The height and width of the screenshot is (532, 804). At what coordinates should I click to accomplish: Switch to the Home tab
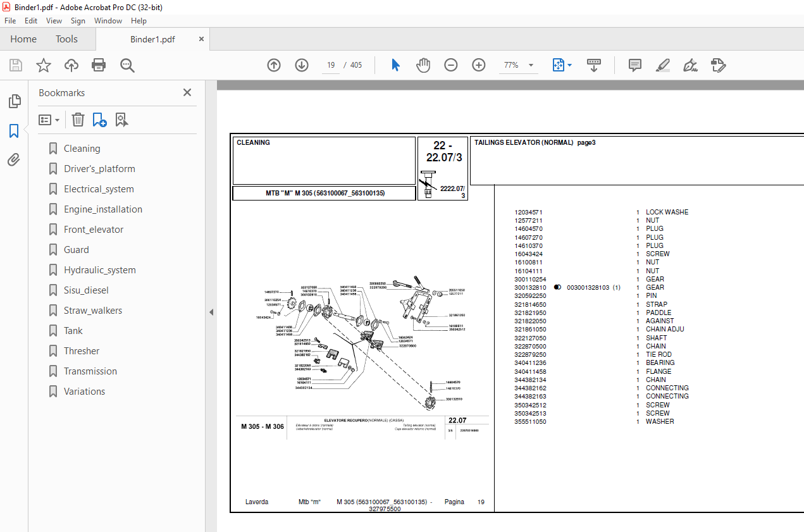pos(23,39)
